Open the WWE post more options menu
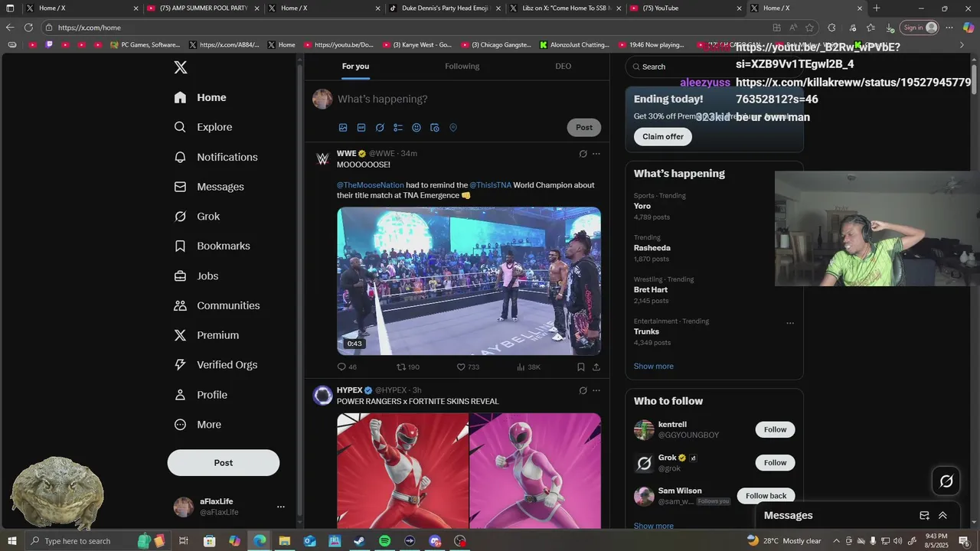The height and width of the screenshot is (551, 980). pos(596,154)
